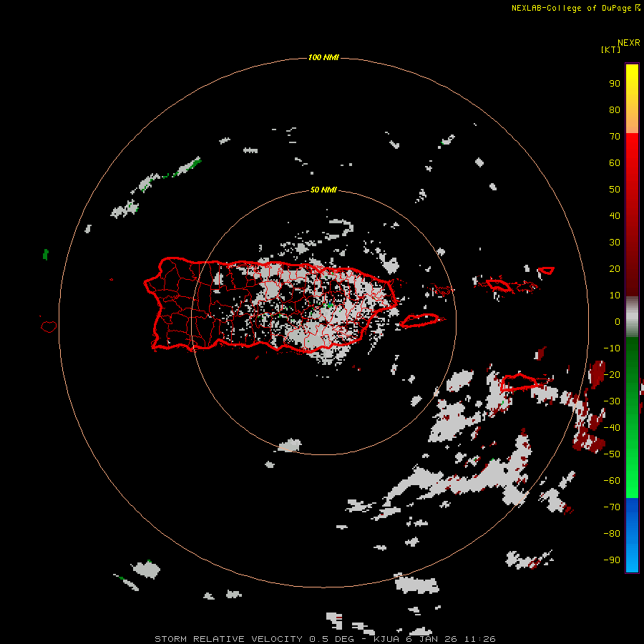Click the -50 value on the velocity scale
Screen dimensions: 644x644
tap(612, 454)
